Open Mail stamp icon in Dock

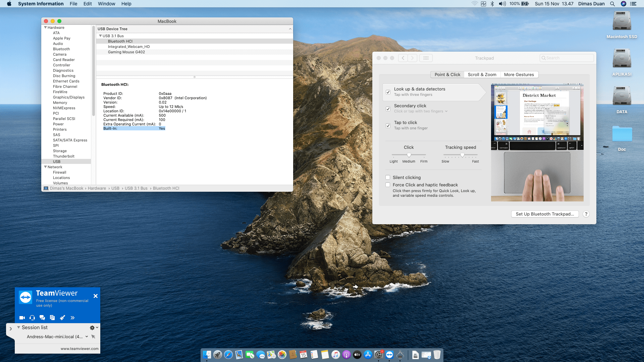tap(239, 355)
